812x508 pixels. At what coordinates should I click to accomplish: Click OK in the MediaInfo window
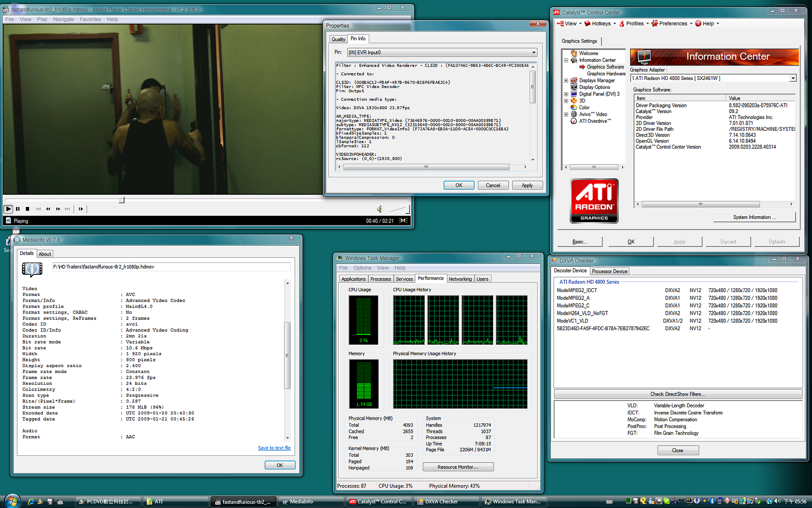[x=280, y=465]
